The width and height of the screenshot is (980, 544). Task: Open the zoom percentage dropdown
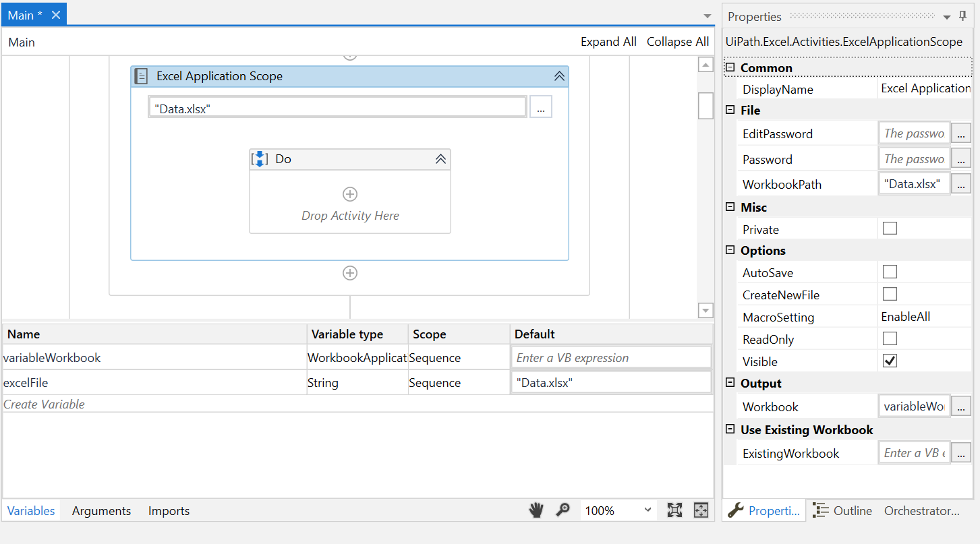[648, 510]
